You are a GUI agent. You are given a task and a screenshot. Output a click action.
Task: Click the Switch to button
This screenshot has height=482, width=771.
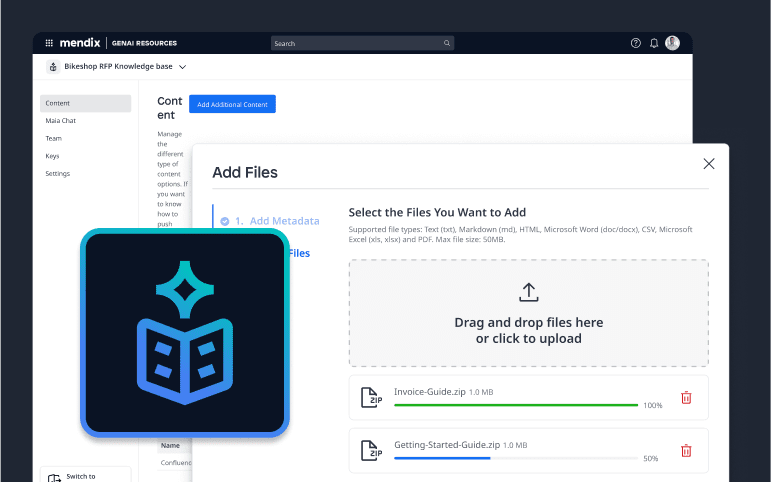(x=86, y=475)
